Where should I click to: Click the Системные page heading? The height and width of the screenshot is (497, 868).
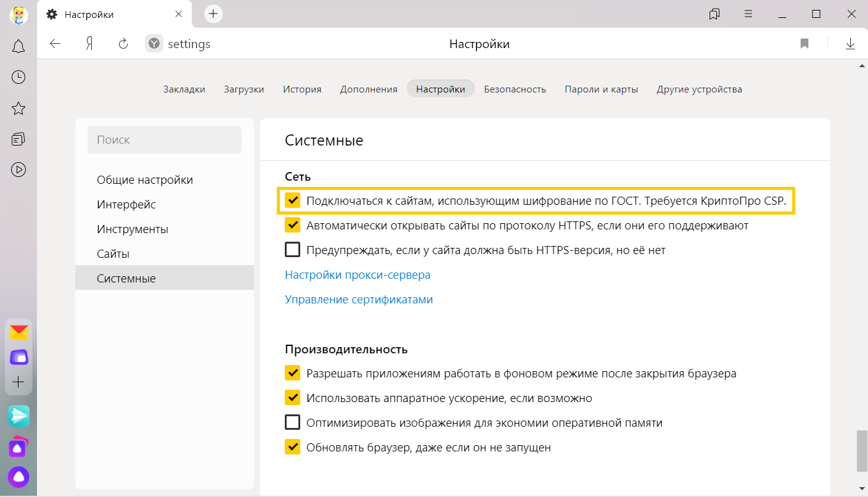[324, 141]
